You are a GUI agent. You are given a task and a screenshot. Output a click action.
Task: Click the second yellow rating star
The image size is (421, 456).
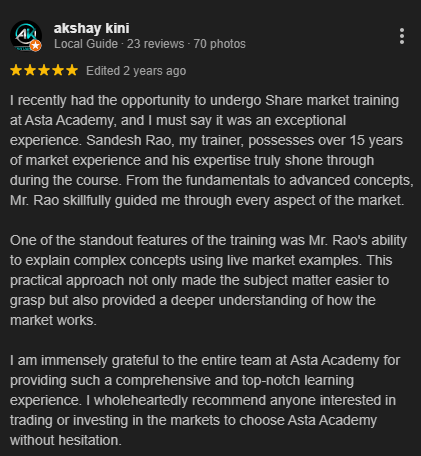30,70
